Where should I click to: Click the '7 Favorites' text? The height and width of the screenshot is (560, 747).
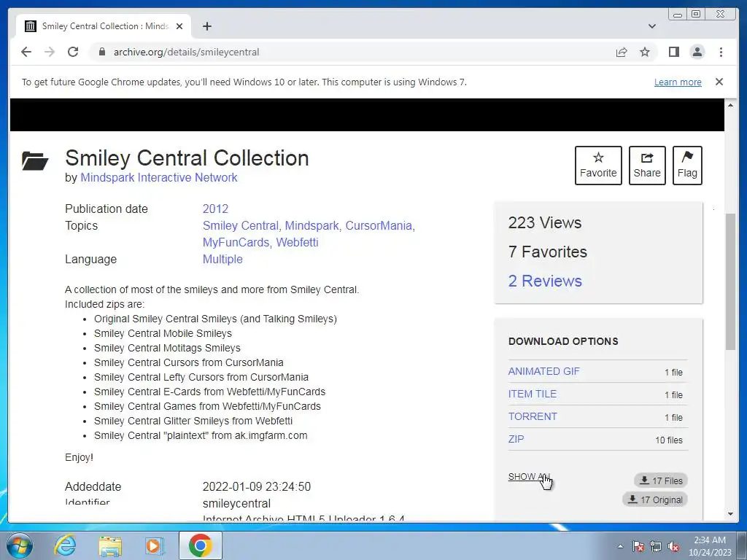click(x=547, y=252)
